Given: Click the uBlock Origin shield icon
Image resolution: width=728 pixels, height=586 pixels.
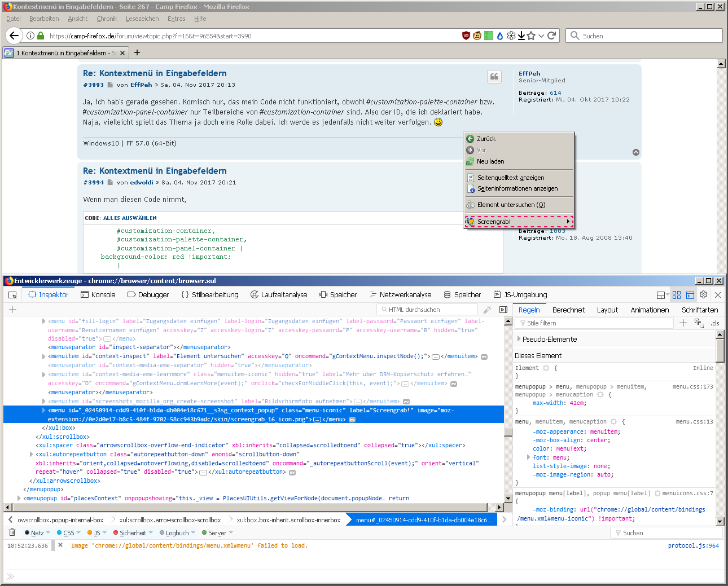Looking at the screenshot, I should point(466,36).
